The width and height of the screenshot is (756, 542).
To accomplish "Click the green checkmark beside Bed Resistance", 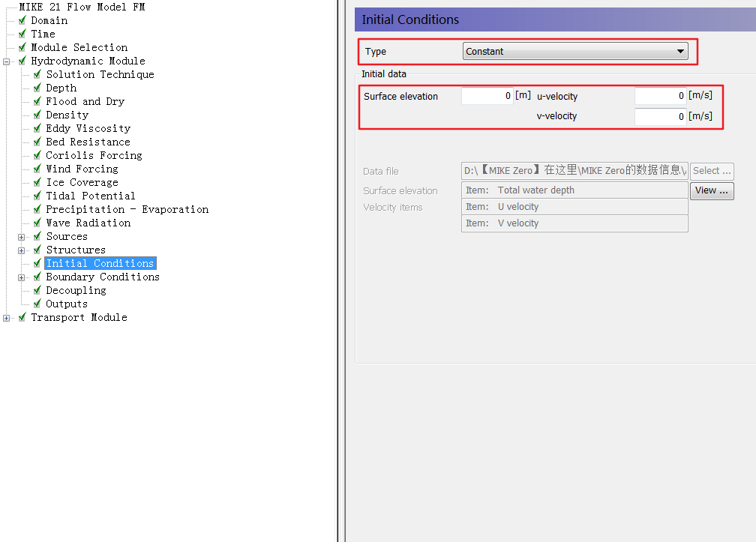I will click(37, 142).
